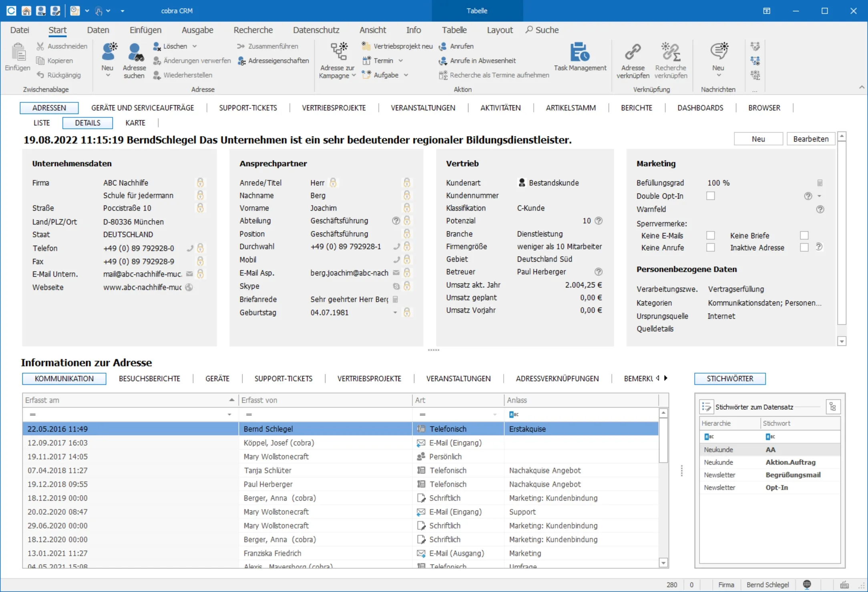Open Adresse suchen binoculars tool
The height and width of the screenshot is (592, 868).
(x=135, y=60)
